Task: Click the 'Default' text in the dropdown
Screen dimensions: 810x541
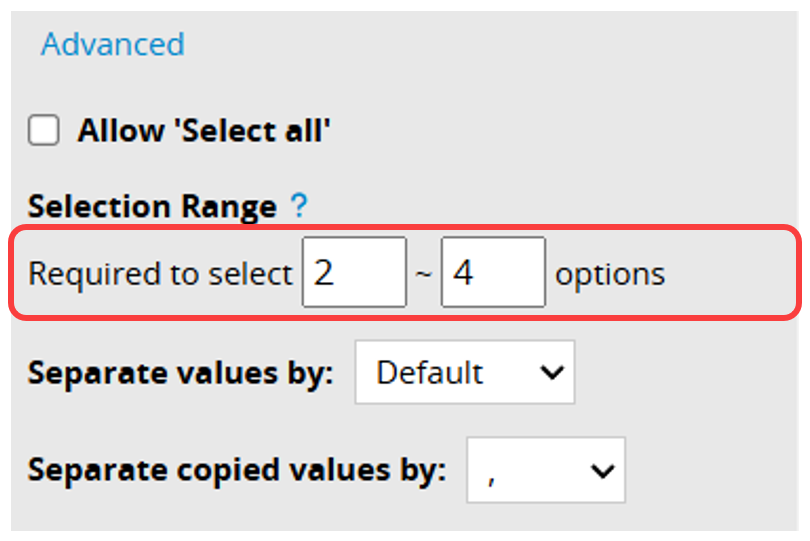Action: point(430,373)
